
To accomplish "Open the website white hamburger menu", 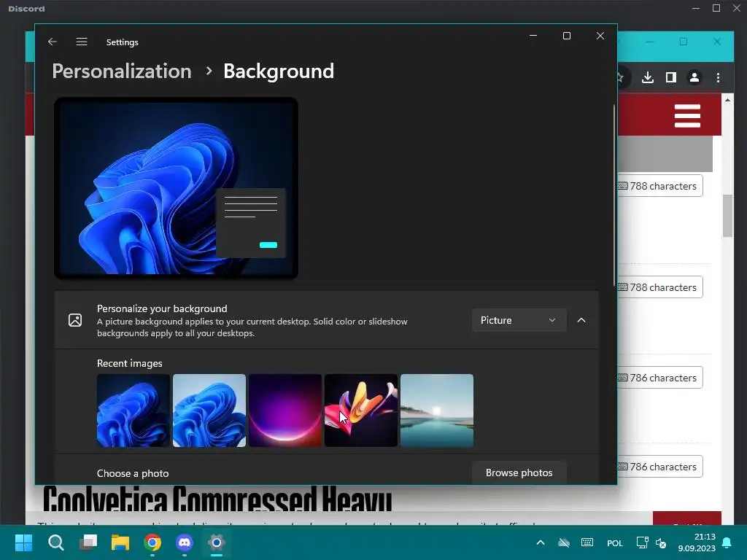I will 687,116.
